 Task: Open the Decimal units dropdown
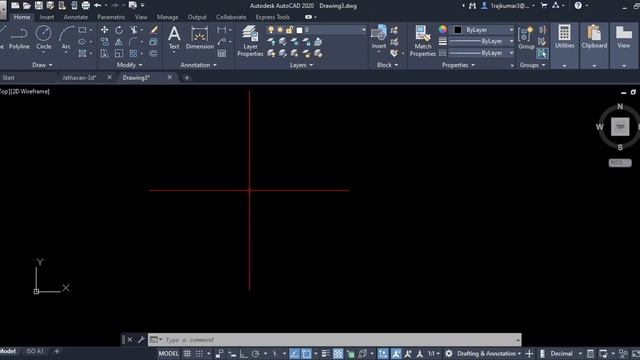point(567,353)
